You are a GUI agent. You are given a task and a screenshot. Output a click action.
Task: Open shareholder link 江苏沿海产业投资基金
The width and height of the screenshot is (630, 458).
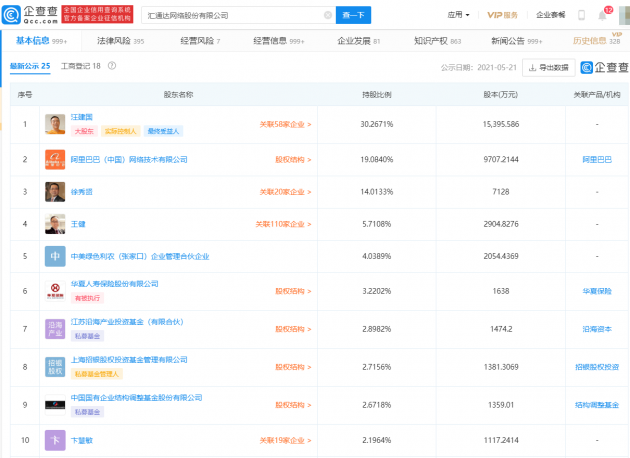pyautogui.click(x=127, y=322)
